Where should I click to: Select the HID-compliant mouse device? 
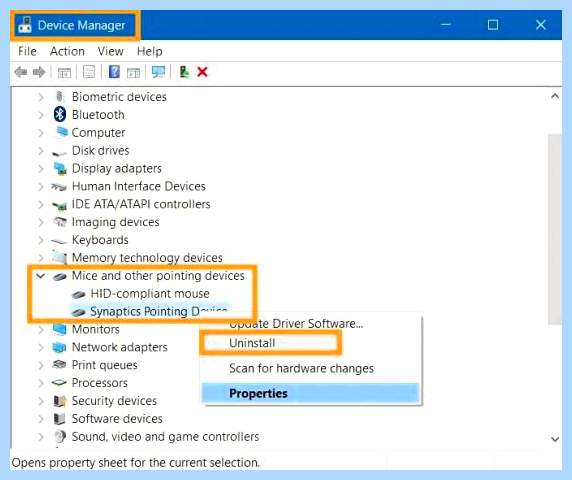(150, 294)
